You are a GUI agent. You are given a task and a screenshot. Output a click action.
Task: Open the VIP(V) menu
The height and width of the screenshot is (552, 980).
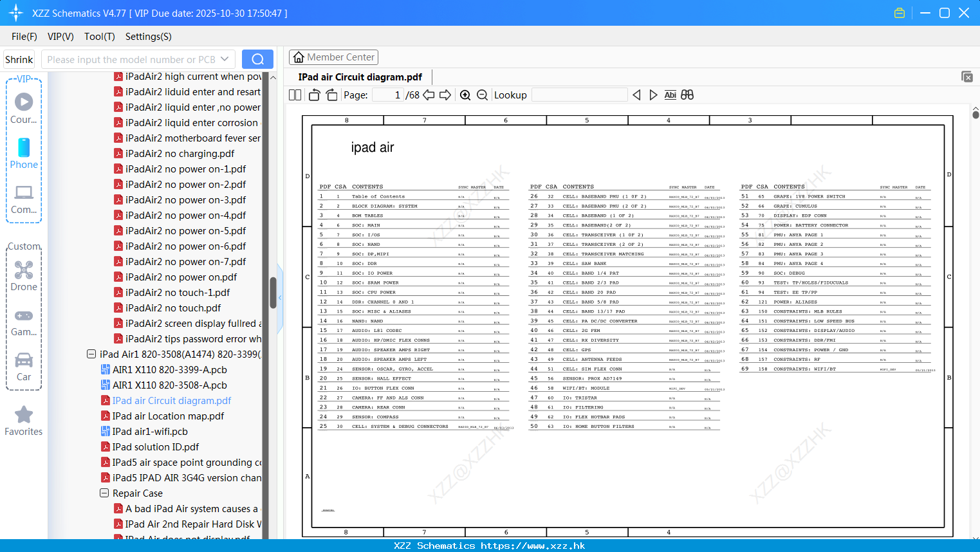(x=60, y=37)
